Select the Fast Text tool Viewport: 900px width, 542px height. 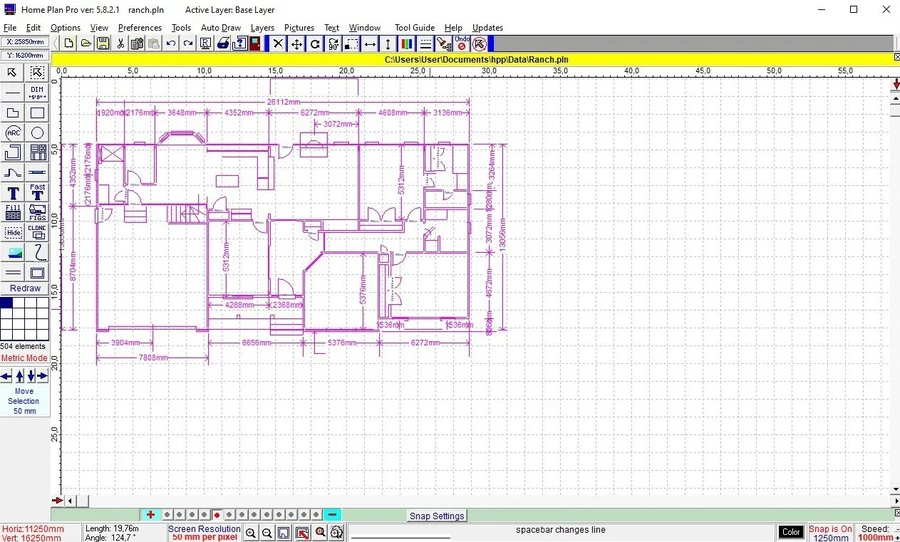click(x=37, y=192)
